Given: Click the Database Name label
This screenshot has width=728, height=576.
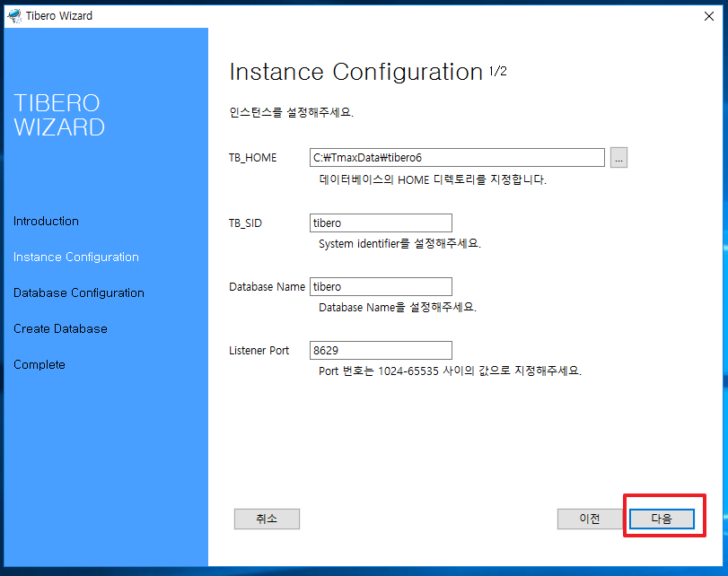Looking at the screenshot, I should coord(267,287).
